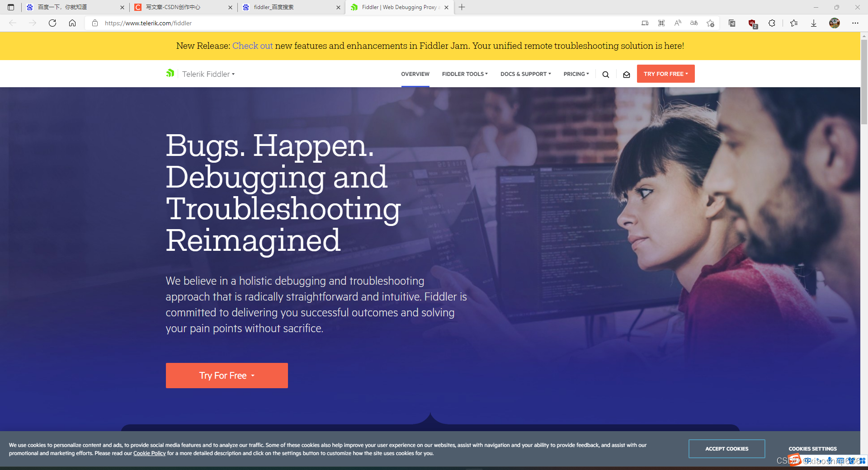The width and height of the screenshot is (868, 470).
Task: Go back to the previous page
Action: click(x=13, y=23)
